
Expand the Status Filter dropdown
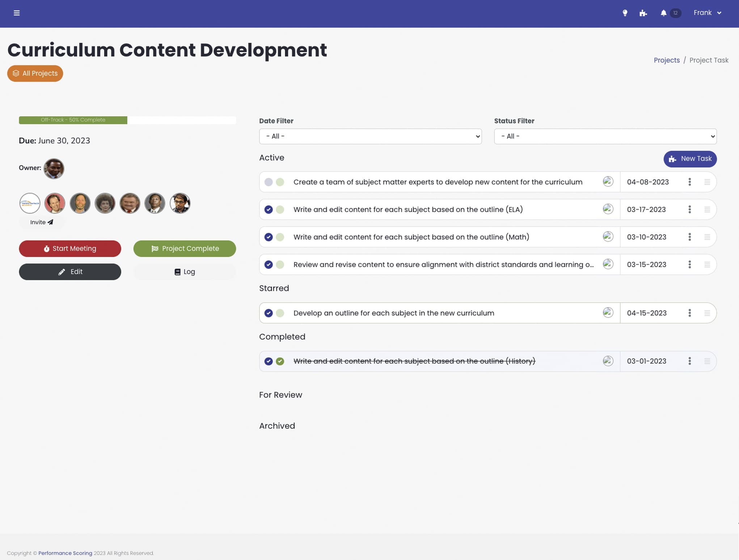[605, 136]
